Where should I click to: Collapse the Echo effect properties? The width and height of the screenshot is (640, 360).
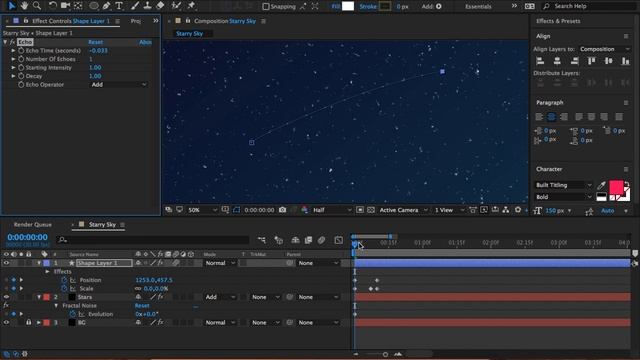click(x=5, y=42)
